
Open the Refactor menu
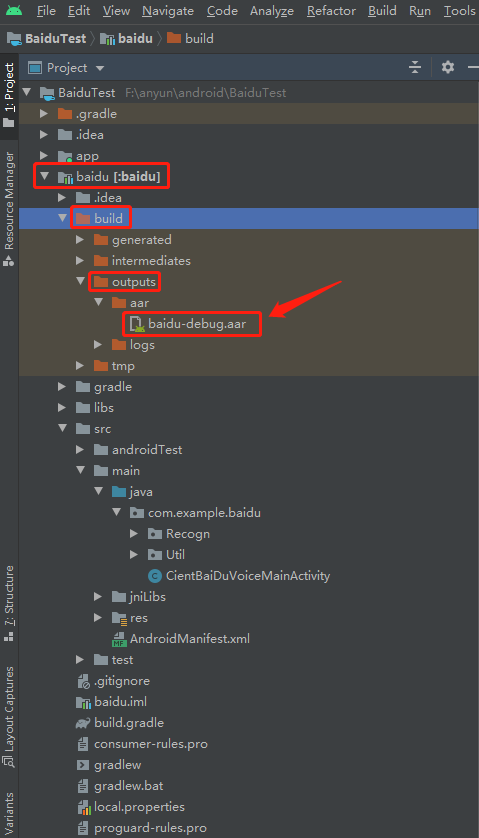click(x=331, y=11)
